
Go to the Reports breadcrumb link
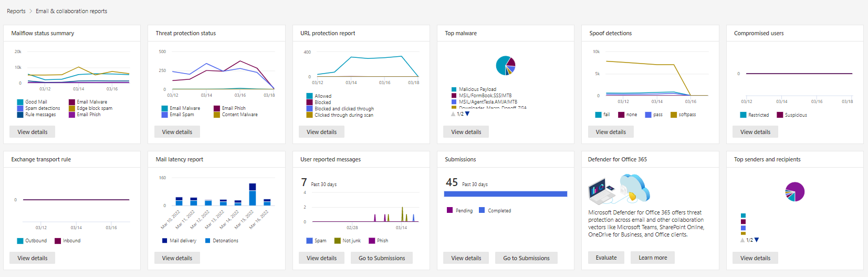click(16, 11)
